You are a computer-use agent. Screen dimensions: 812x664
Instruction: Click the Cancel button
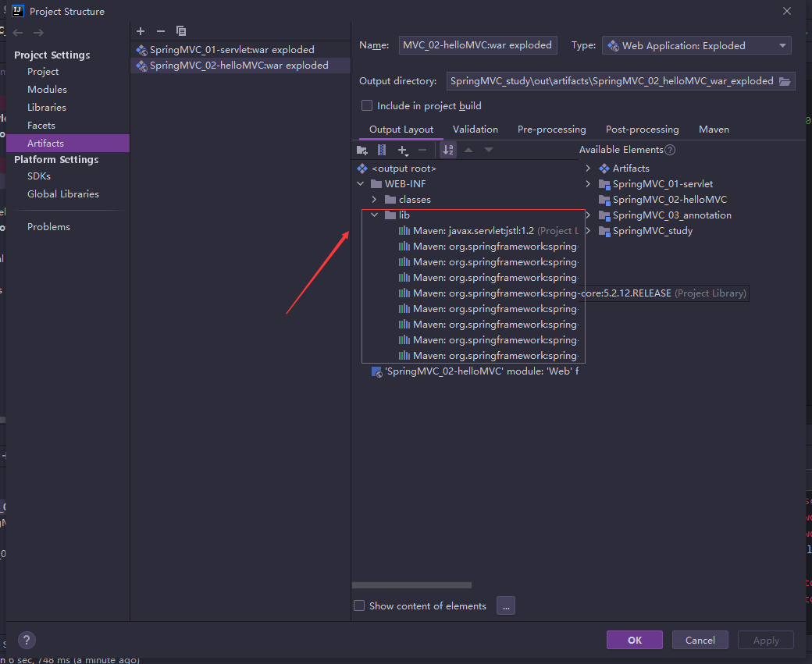pyautogui.click(x=700, y=640)
